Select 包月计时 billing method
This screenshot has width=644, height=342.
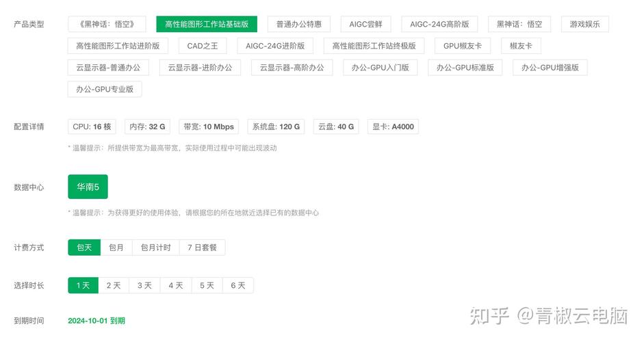155,248
